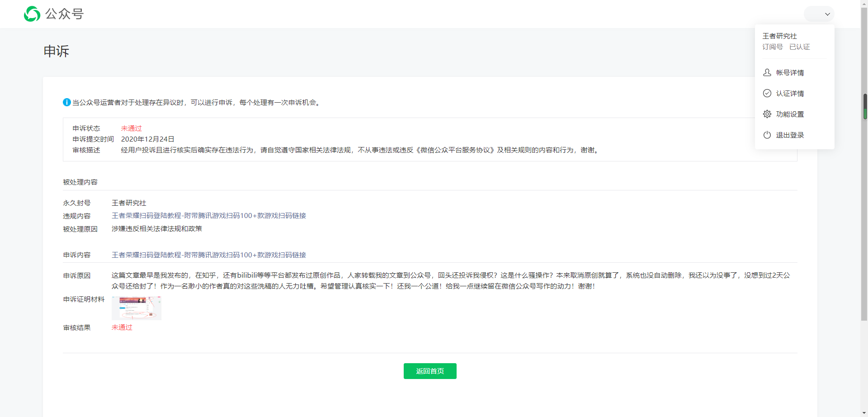Click the green 返回首页 button

tap(430, 371)
